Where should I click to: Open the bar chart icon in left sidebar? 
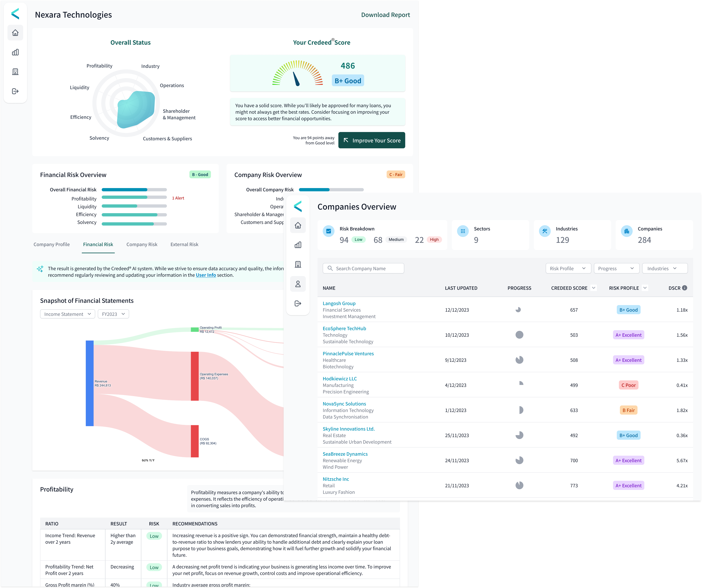tap(15, 52)
